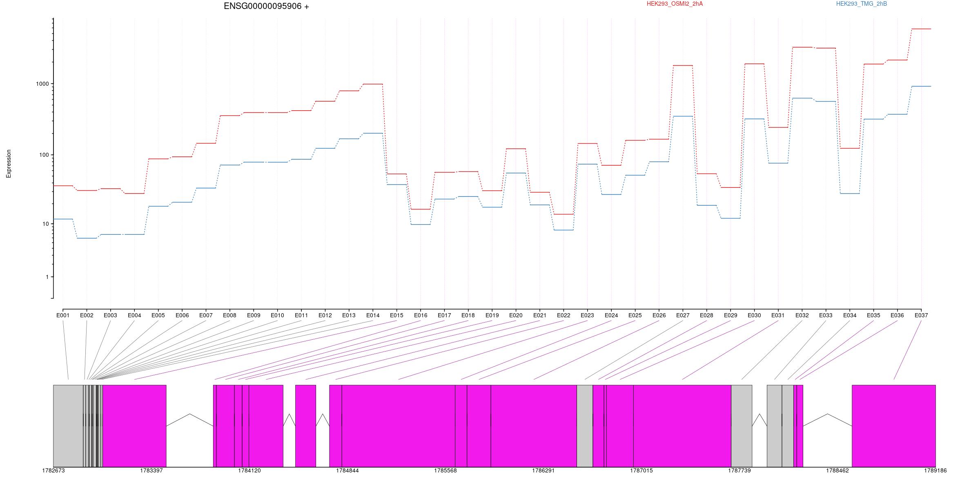Click red E037 expression segment at top right
Viewport: 980px width, 490px height.
click(921, 29)
